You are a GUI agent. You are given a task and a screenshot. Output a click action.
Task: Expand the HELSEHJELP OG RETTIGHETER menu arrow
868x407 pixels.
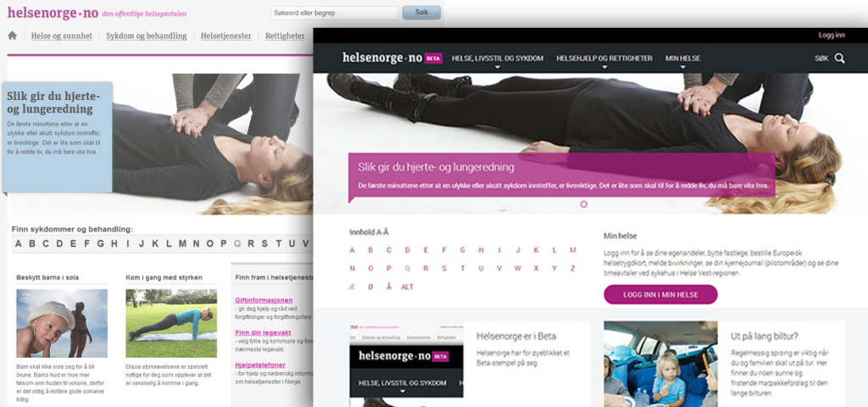(x=604, y=67)
